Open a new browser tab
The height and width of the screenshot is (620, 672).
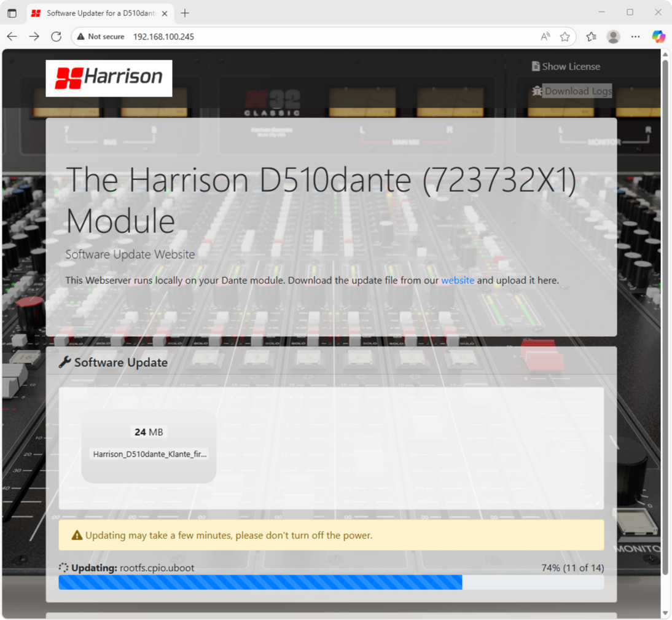[185, 14]
